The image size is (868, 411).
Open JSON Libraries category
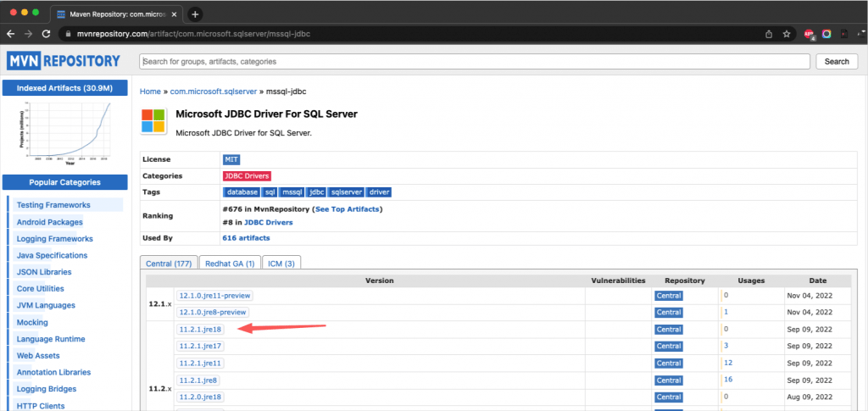44,272
